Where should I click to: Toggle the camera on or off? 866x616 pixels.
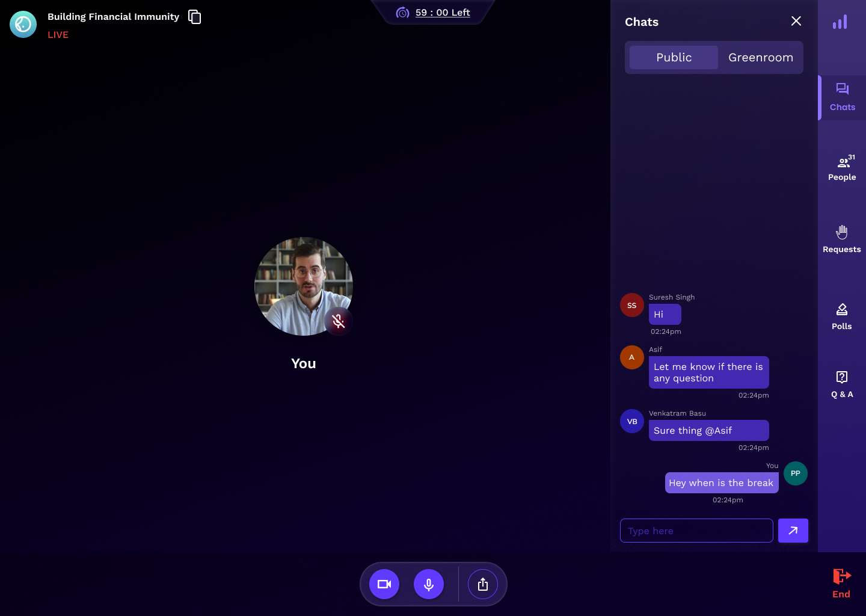point(384,584)
